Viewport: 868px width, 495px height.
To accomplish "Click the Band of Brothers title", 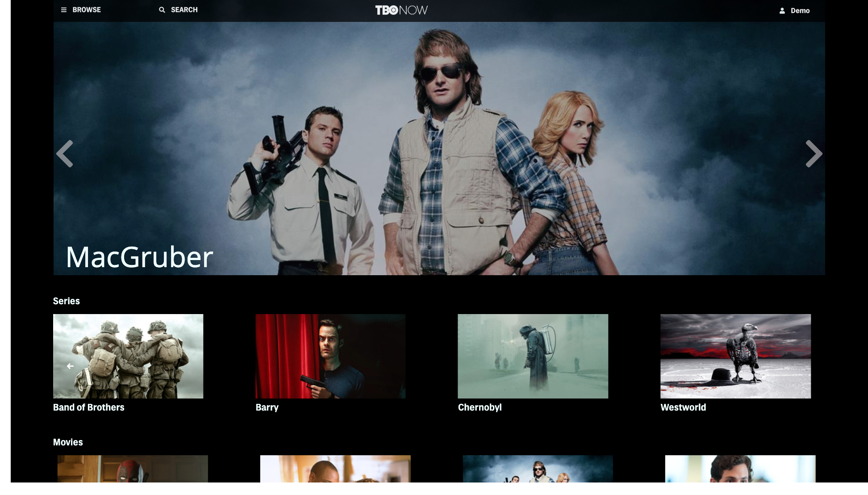I will click(x=89, y=407).
